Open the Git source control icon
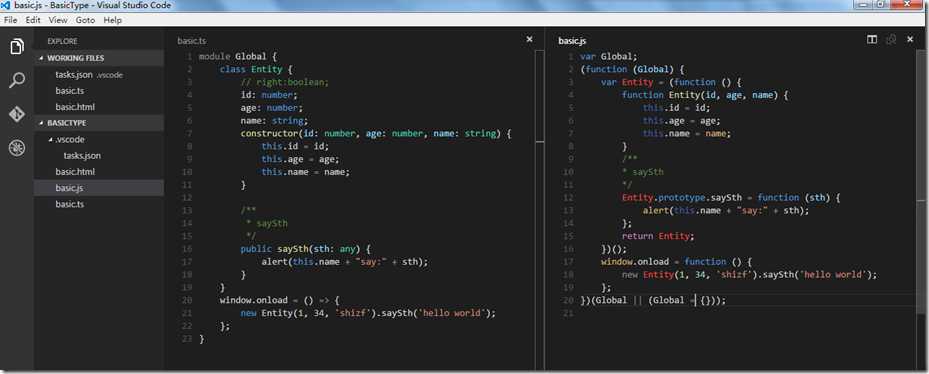929x374 pixels. (17, 114)
